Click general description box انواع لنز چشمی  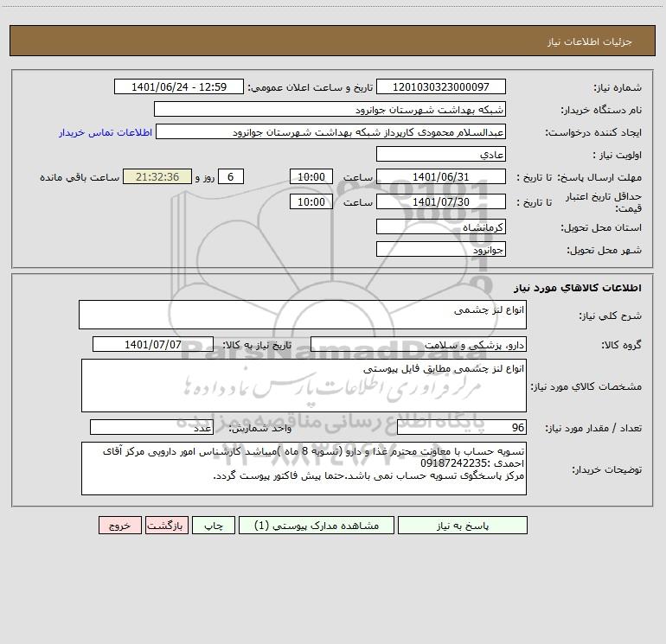[x=303, y=315]
